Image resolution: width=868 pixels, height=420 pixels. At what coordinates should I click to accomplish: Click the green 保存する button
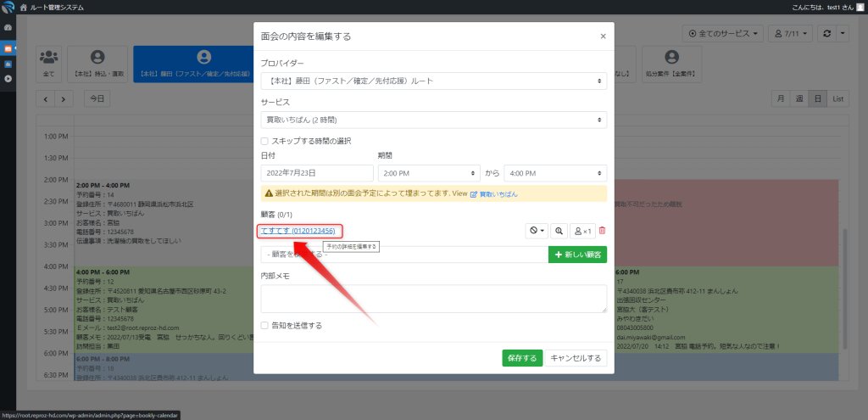pos(521,358)
